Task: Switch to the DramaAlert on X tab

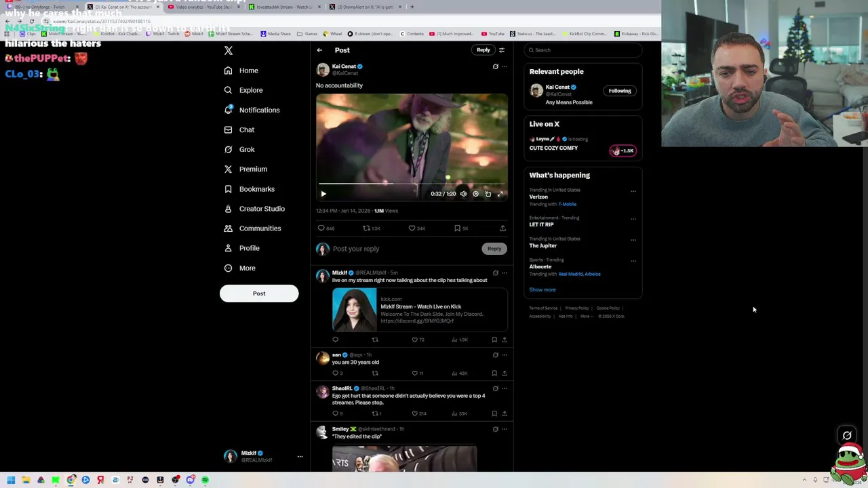Action: [x=367, y=7]
